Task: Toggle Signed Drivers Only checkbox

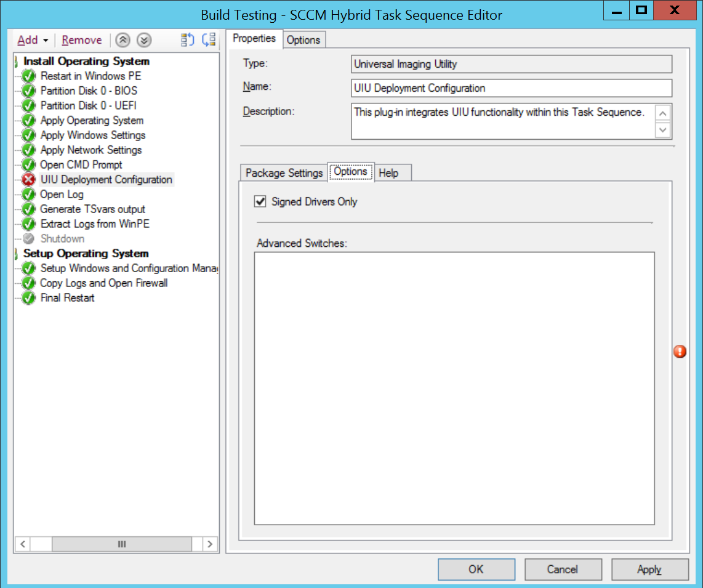Action: pyautogui.click(x=260, y=201)
